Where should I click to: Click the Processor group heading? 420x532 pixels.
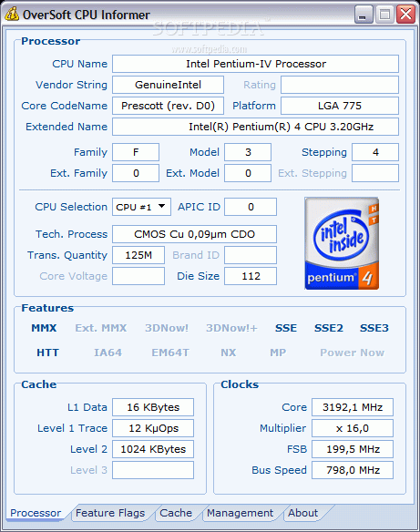50,41
